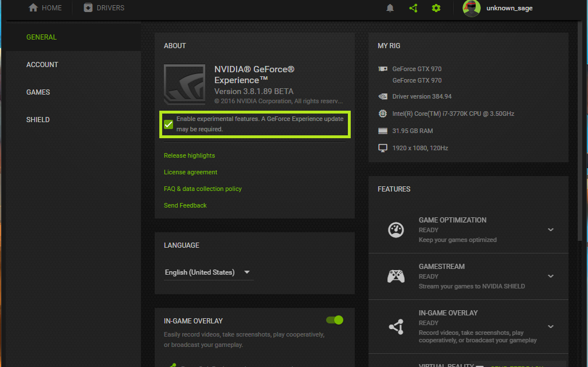Screen dimensions: 588x367
Task: Open the settings gear
Action: pyautogui.click(x=436, y=8)
